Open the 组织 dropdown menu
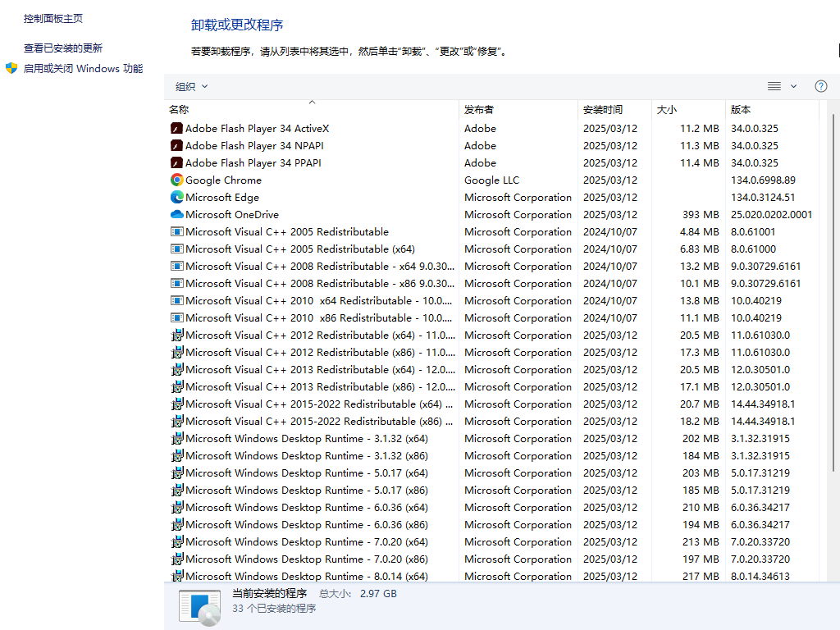Viewport: 840px width, 630px height. pos(191,87)
